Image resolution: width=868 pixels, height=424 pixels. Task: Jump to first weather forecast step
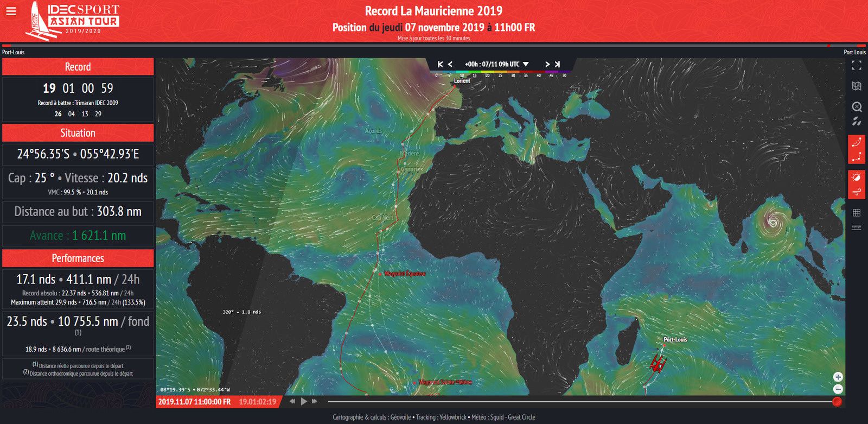click(440, 64)
